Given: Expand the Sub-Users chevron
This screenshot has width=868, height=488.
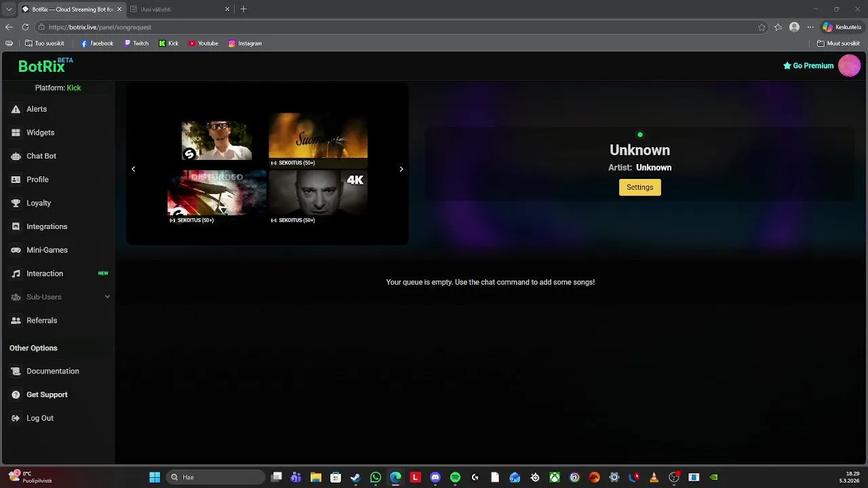Looking at the screenshot, I should pos(107,297).
